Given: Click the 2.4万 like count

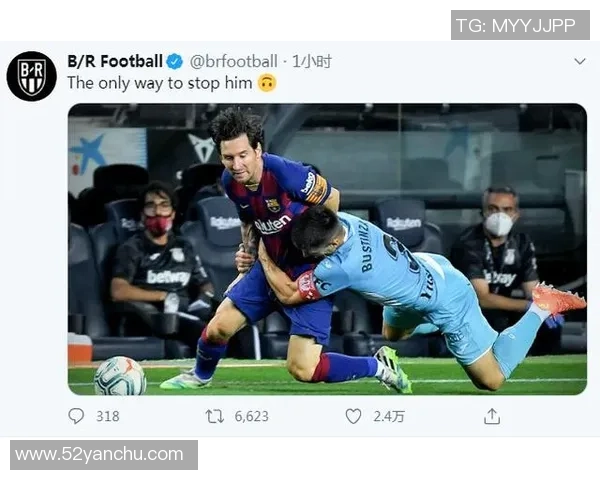Looking at the screenshot, I should coord(389,416).
